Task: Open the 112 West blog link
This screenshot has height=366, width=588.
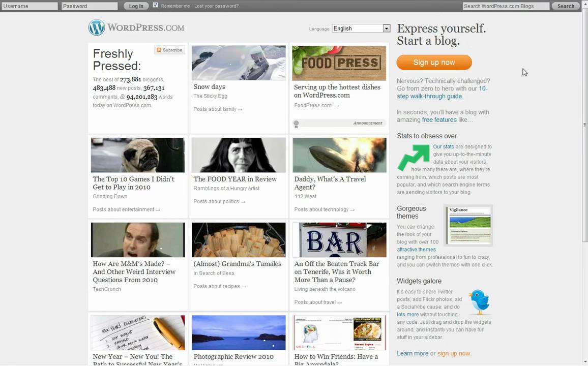Action: pos(305,197)
